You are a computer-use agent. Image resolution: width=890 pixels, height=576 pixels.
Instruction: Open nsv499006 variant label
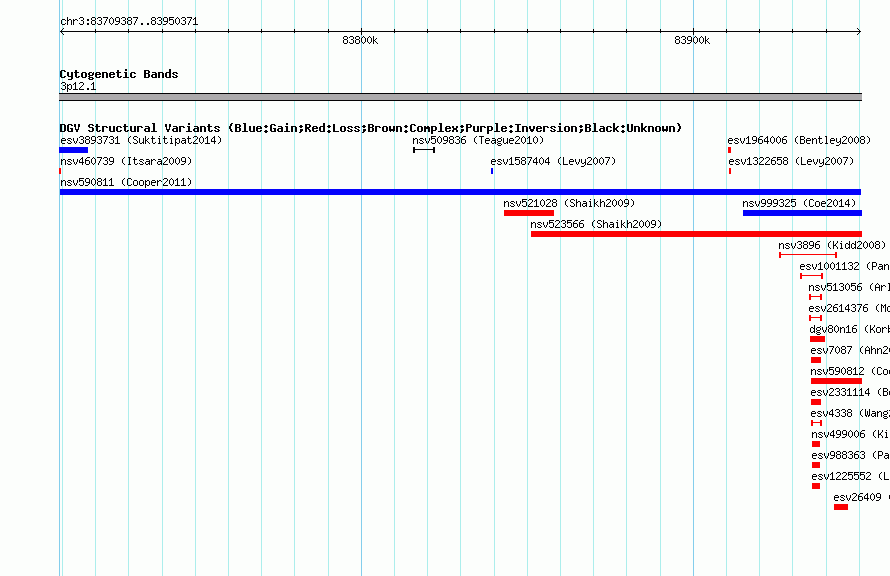tap(851, 434)
